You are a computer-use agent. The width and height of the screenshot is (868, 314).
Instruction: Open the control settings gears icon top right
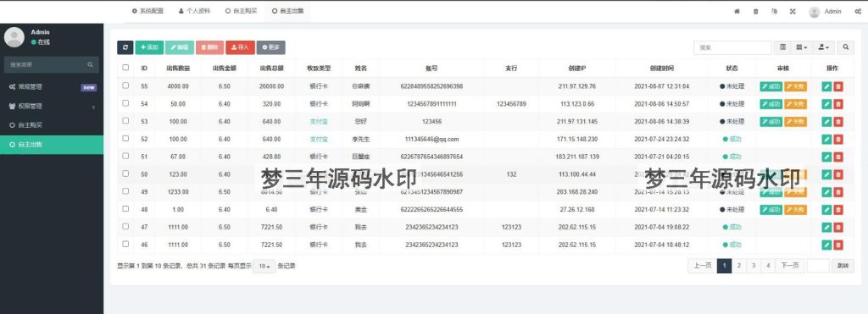pos(858,11)
